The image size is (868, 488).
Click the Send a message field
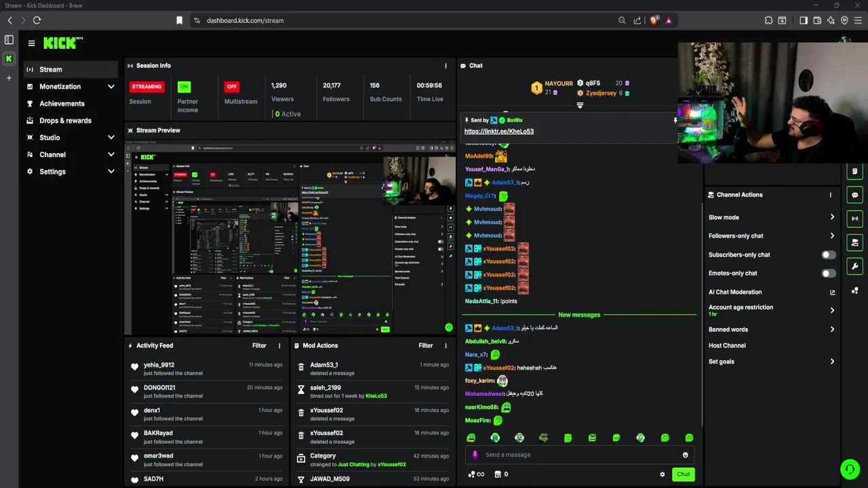coord(580,455)
